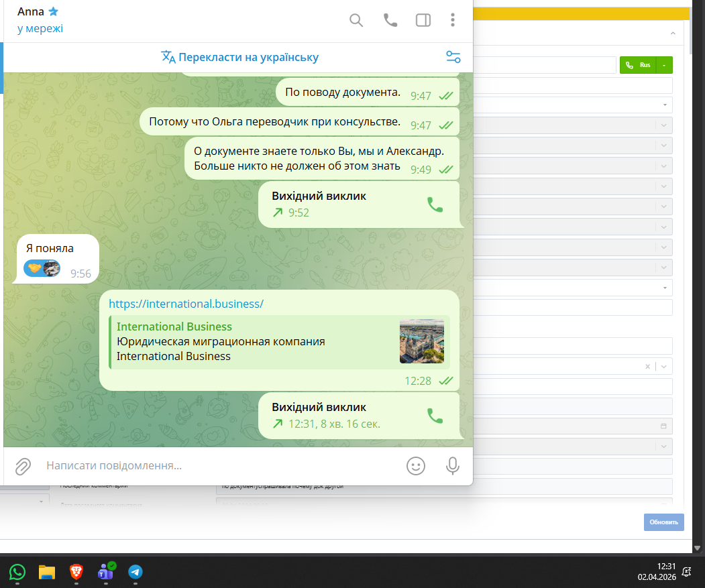Image resolution: width=705 pixels, height=588 pixels.
Task: Click the phone icon on the 9:52 outgoing call
Action: 435,204
